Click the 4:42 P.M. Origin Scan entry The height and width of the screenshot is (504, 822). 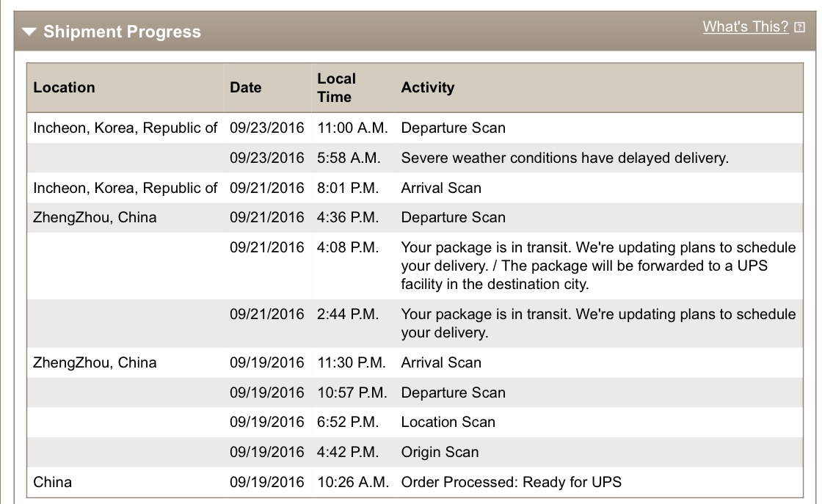pyautogui.click(x=415, y=452)
